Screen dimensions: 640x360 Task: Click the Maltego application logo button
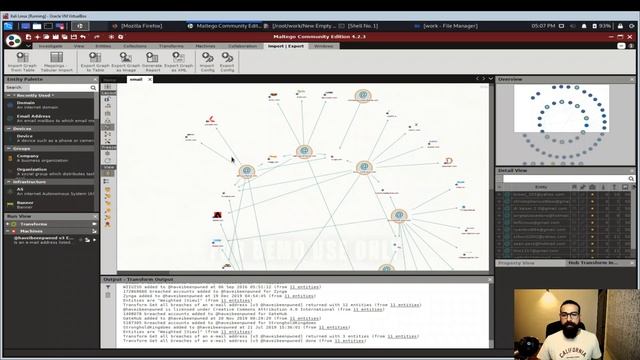coord(13,40)
